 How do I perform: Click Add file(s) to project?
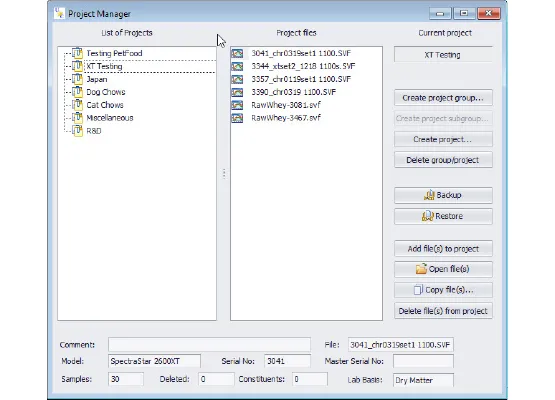[443, 248]
